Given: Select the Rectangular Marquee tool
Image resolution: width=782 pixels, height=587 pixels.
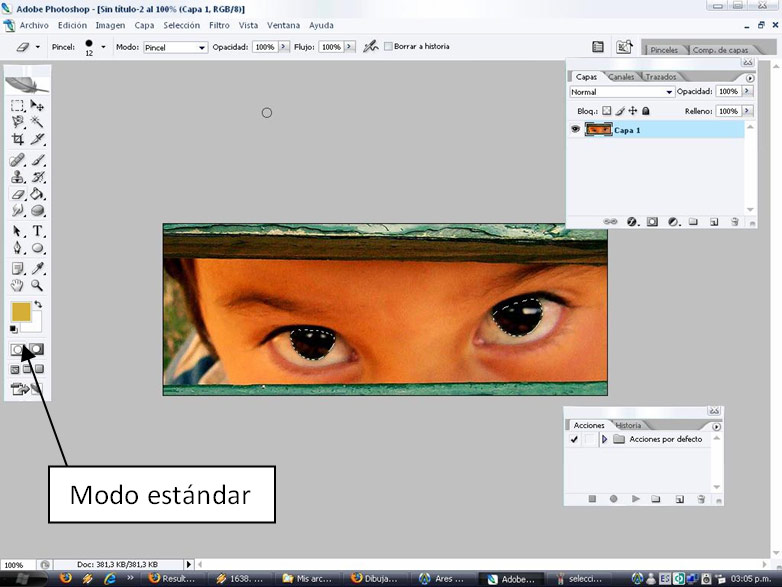Looking at the screenshot, I should click(17, 105).
